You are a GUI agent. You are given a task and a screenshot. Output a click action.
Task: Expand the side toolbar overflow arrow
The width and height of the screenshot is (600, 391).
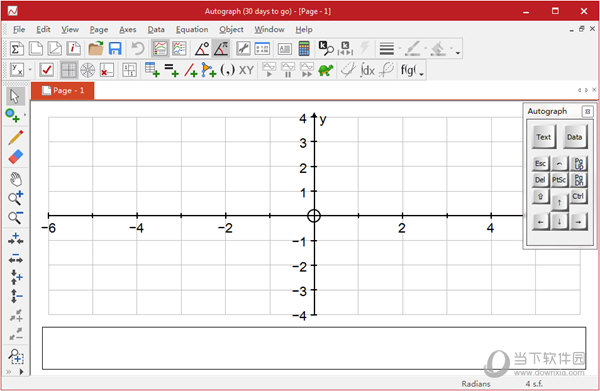click(x=22, y=371)
